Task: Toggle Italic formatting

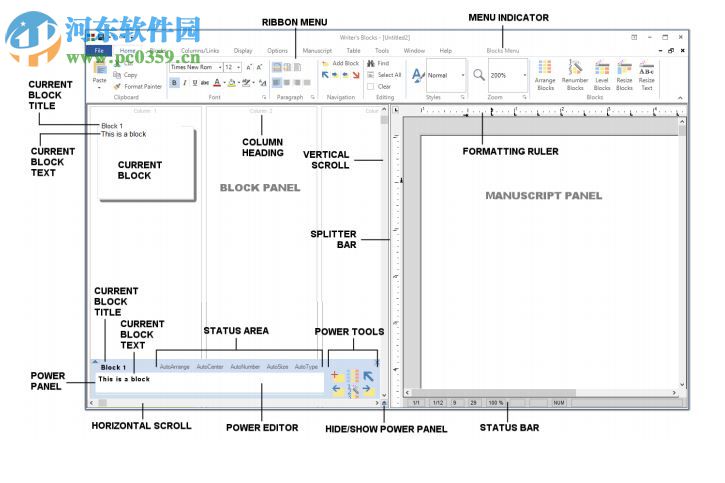Action: point(185,83)
